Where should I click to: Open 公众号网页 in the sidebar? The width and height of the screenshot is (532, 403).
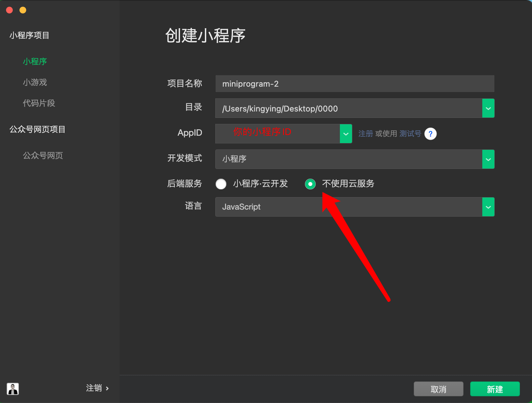pos(43,155)
